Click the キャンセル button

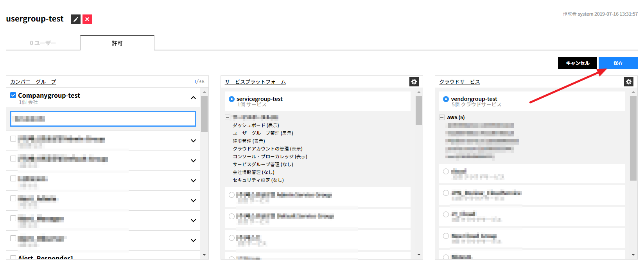pyautogui.click(x=577, y=63)
